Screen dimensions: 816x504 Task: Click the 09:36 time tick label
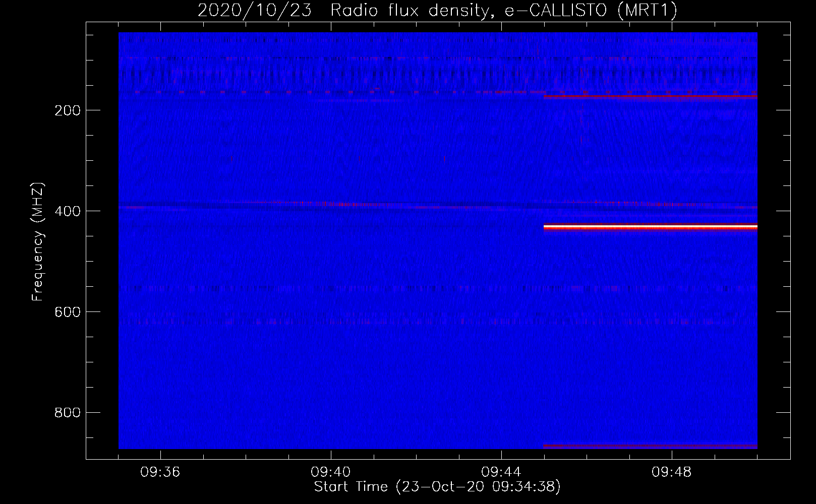click(160, 472)
